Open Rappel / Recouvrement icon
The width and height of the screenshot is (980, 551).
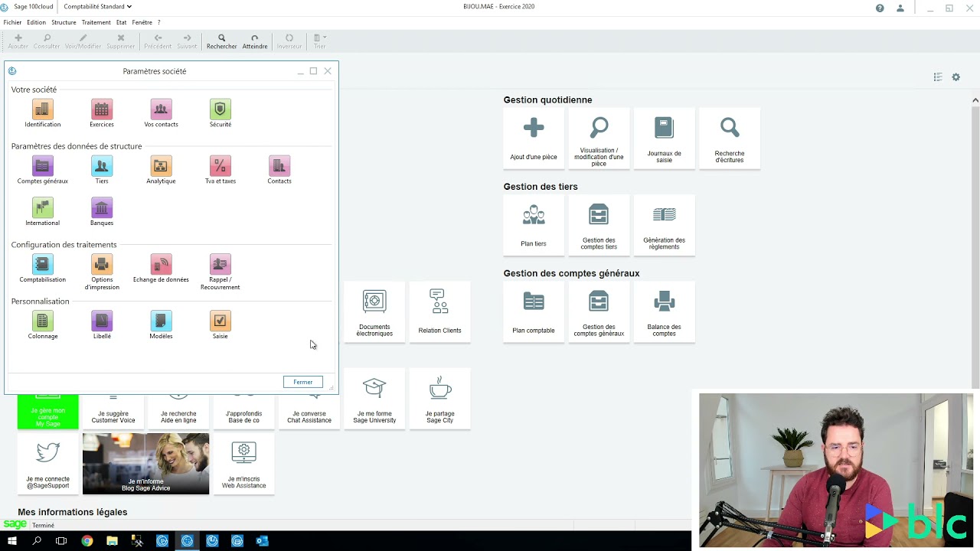(220, 265)
